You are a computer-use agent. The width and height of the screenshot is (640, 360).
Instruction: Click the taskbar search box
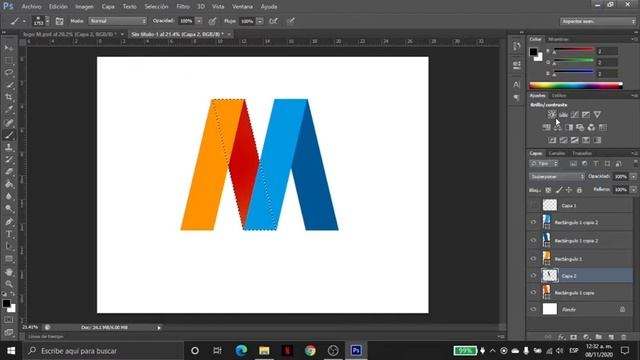(103, 351)
